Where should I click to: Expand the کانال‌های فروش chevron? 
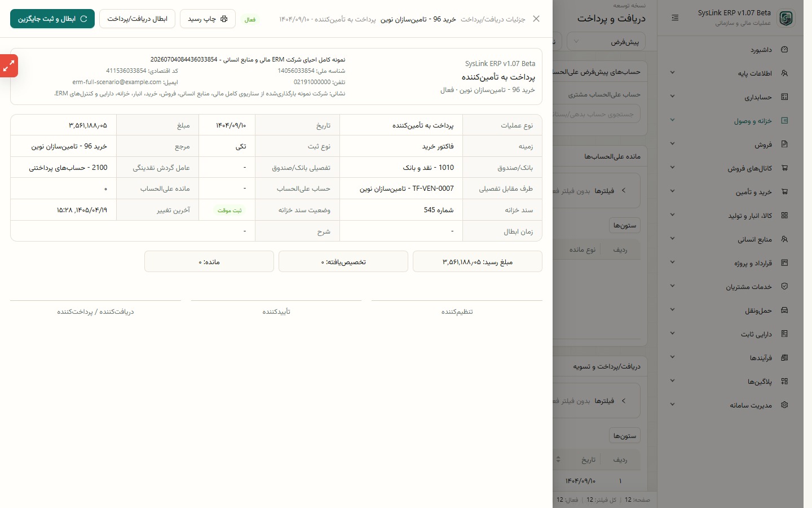[x=672, y=168]
